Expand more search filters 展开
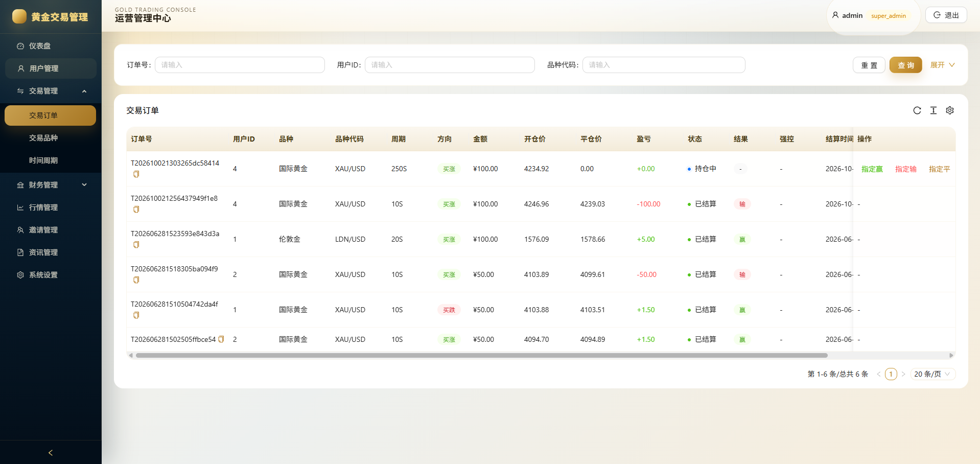This screenshot has height=464, width=980. (x=942, y=65)
